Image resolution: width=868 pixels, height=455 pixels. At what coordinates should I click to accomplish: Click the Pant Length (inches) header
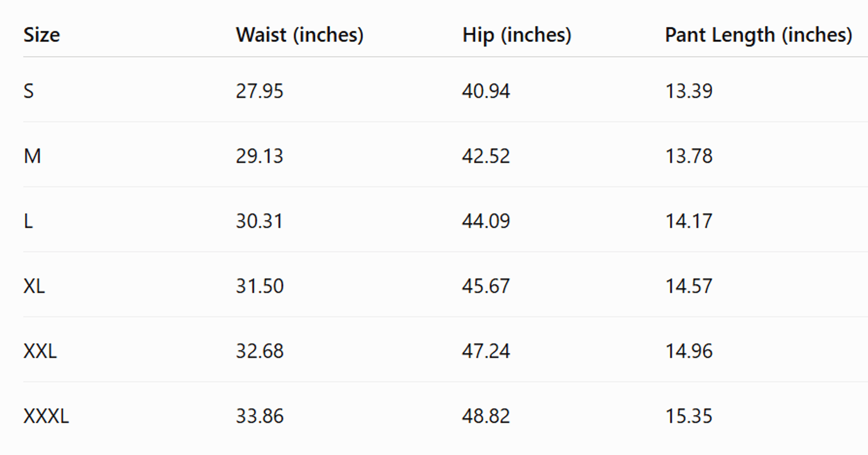759,35
